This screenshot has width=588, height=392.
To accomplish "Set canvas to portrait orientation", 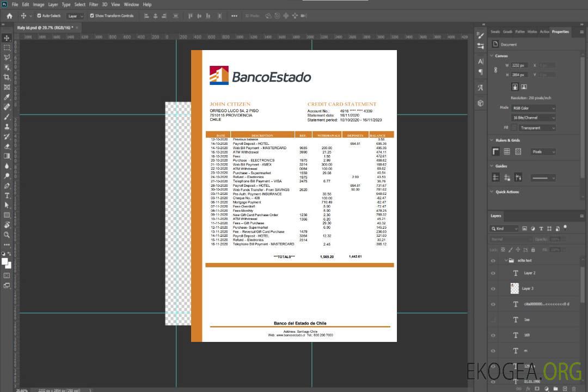I will click(515, 87).
